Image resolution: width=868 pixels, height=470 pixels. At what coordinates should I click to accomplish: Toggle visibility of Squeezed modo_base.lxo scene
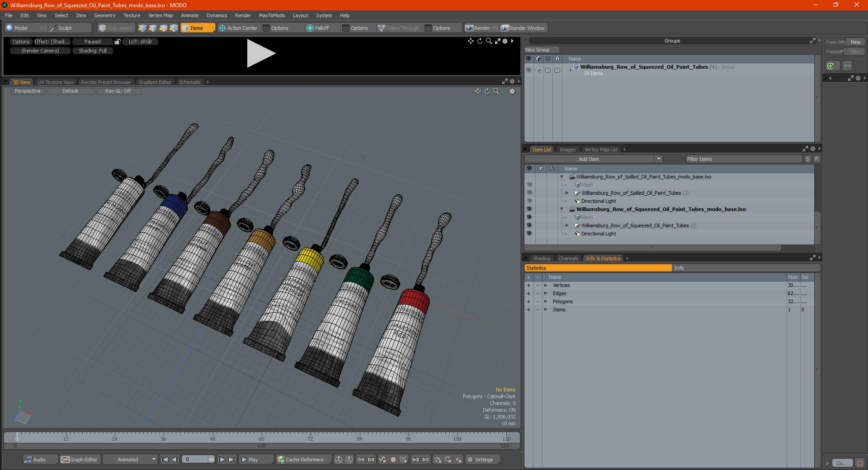529,209
